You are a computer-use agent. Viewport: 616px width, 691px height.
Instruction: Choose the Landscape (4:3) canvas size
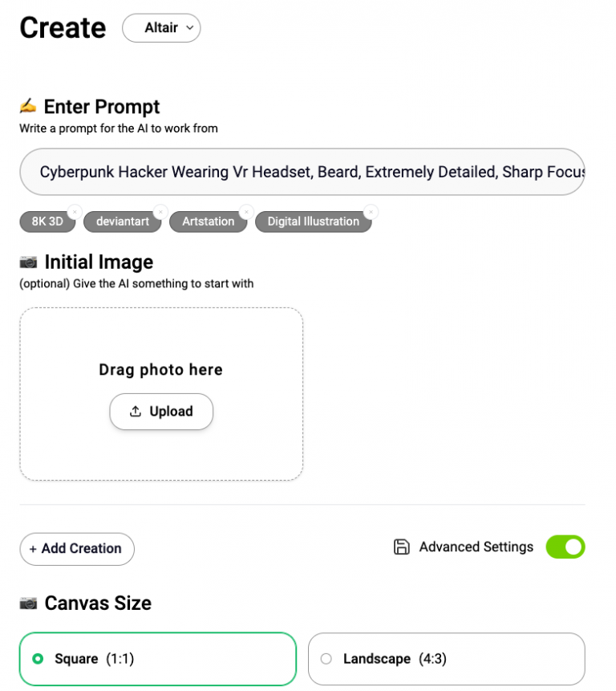(x=446, y=659)
